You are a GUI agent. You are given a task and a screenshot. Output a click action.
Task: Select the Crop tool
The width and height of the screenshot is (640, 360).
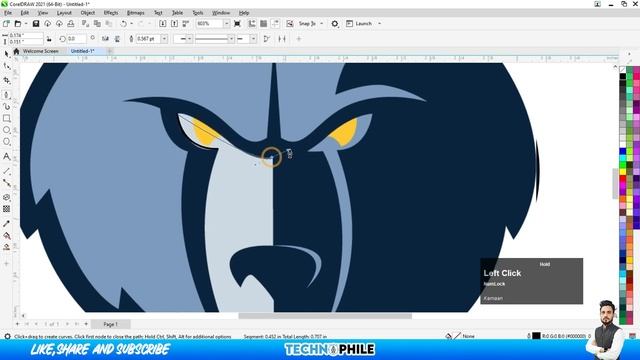click(x=7, y=80)
